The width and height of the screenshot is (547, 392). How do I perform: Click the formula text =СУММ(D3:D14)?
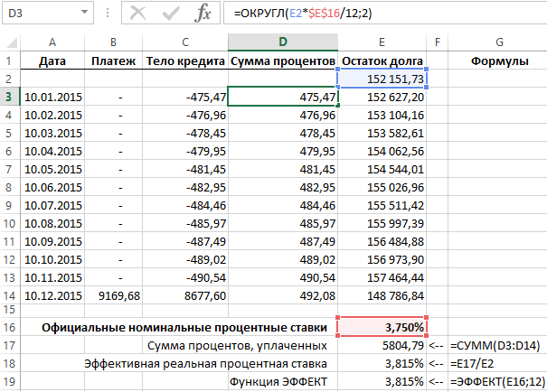495,346
